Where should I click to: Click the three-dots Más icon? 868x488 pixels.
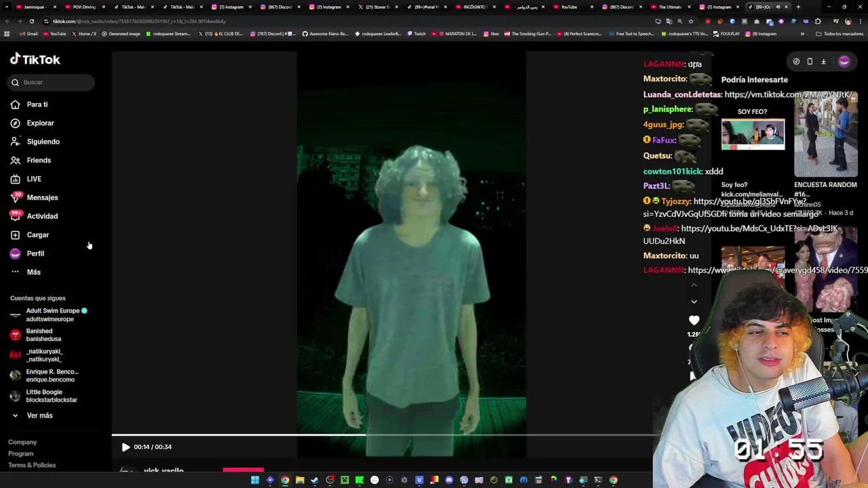pos(15,272)
